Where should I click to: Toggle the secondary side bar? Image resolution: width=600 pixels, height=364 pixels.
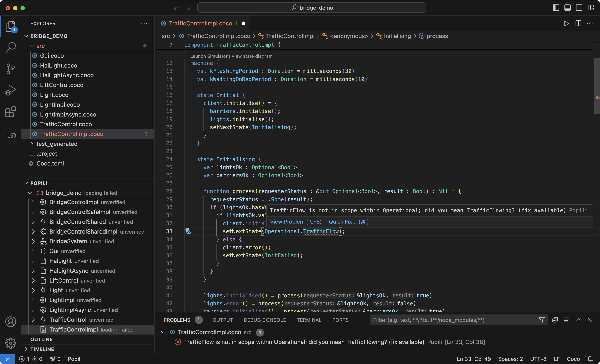(x=579, y=8)
